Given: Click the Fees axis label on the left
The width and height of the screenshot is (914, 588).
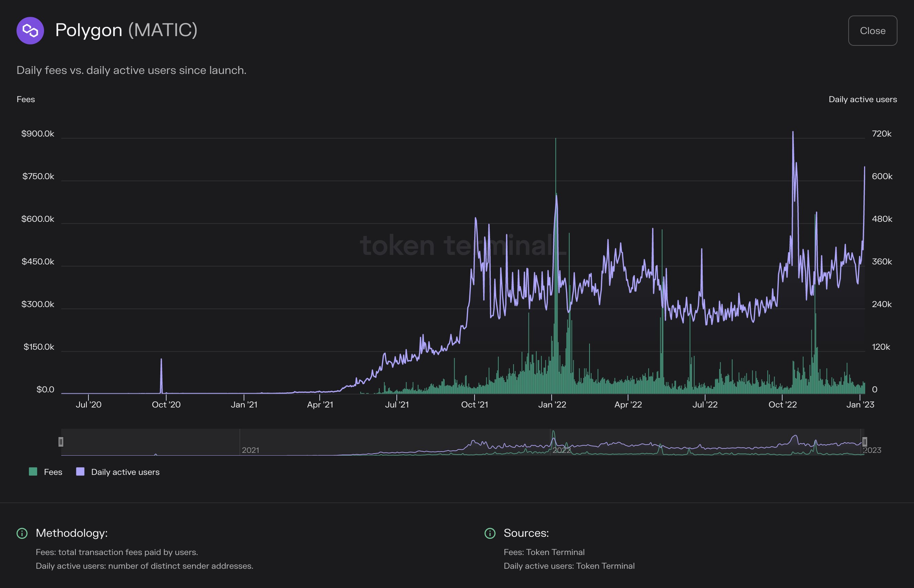Looking at the screenshot, I should coord(25,99).
